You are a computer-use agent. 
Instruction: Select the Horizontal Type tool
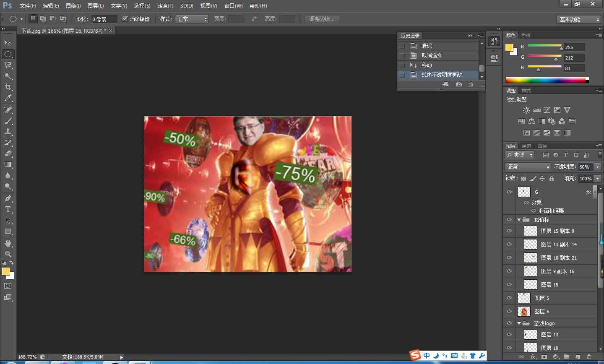point(8,209)
